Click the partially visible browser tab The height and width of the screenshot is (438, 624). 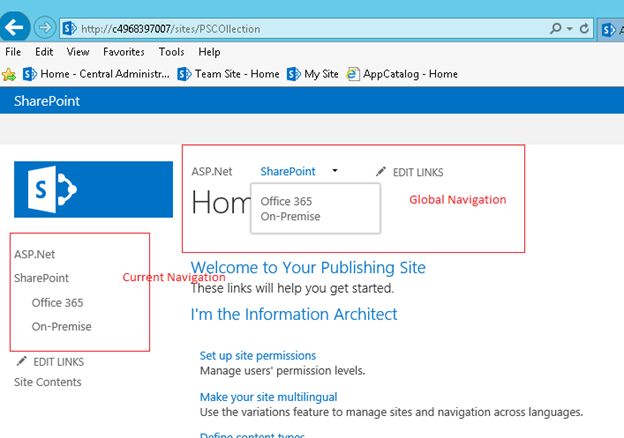click(x=611, y=29)
